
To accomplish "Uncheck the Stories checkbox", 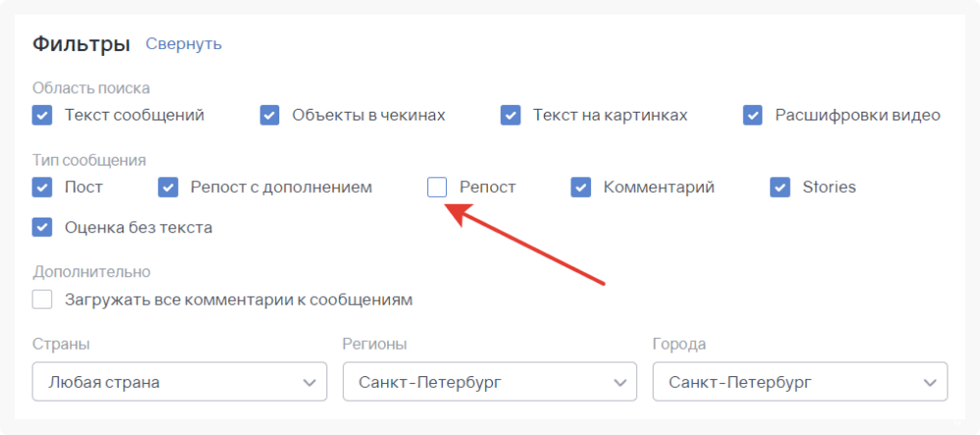I will (780, 187).
